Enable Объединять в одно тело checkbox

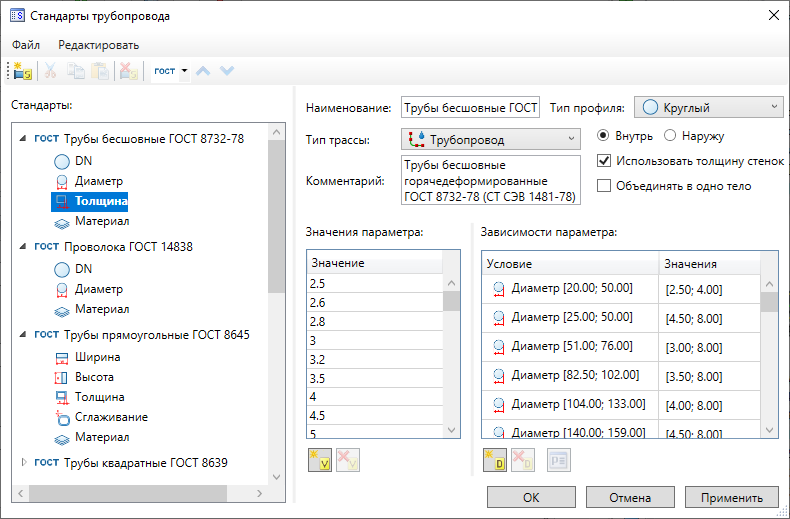pyautogui.click(x=604, y=185)
